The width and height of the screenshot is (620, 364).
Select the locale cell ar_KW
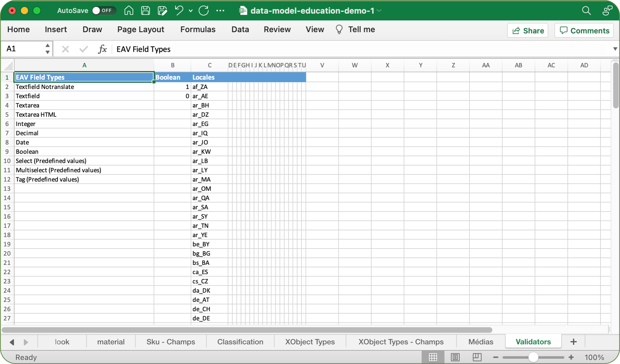click(209, 151)
